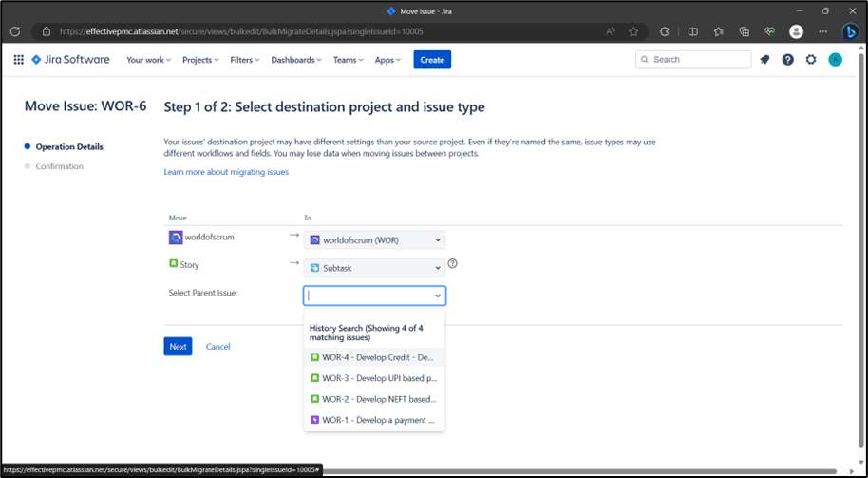
Task: Click the Next button
Action: pos(178,346)
